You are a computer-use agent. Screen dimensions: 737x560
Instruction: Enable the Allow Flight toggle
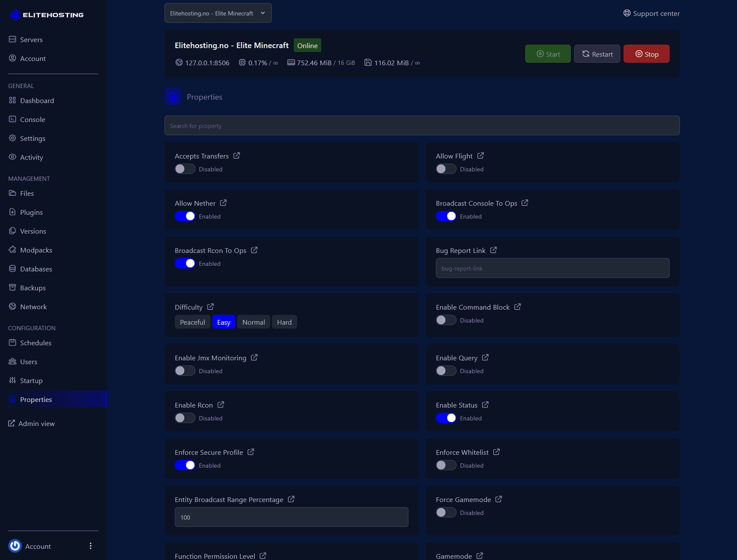click(446, 169)
